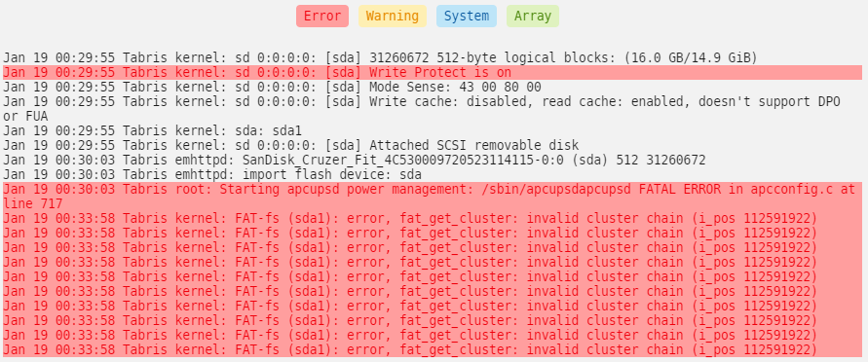
Task: Select the Mode Sense log entry
Action: 272,88
